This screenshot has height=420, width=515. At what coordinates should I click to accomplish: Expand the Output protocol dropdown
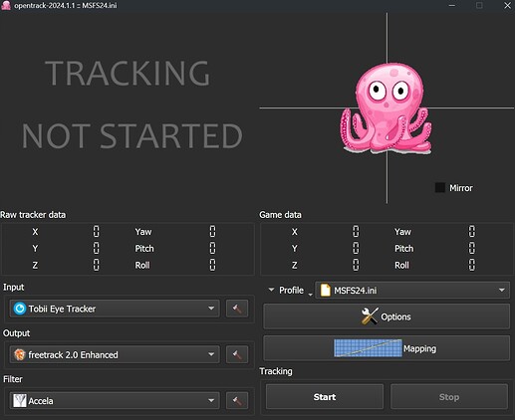click(x=115, y=354)
